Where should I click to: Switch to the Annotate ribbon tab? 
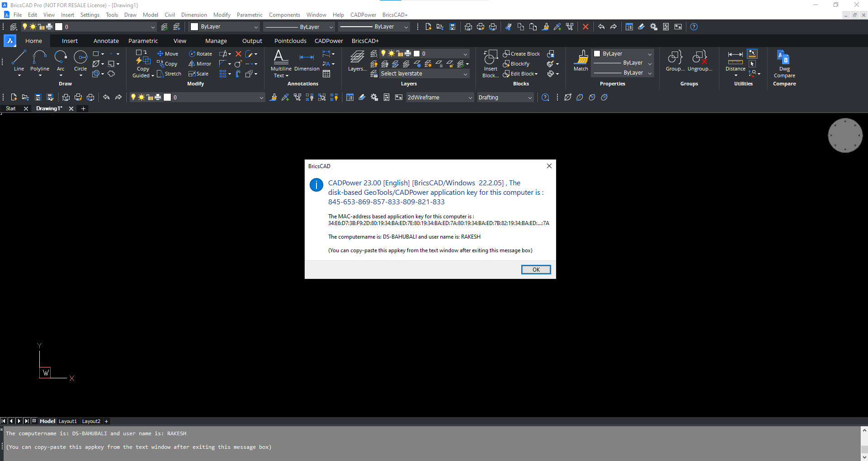[106, 41]
